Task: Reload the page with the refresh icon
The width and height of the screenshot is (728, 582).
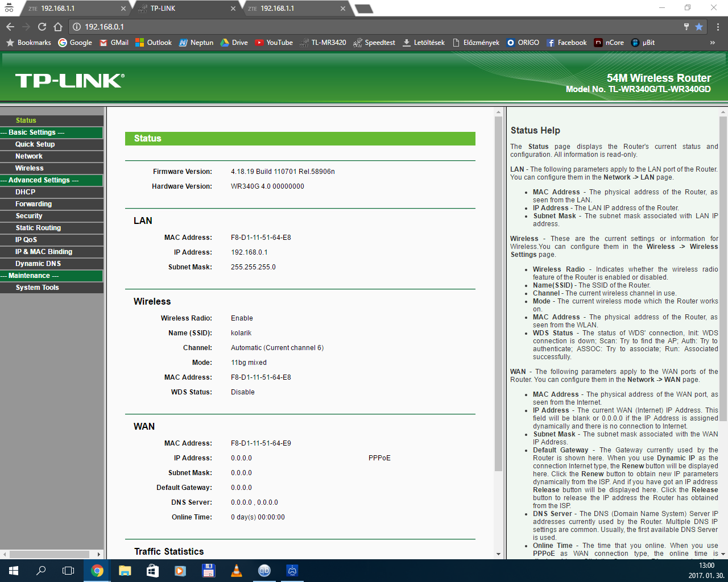Action: click(42, 27)
